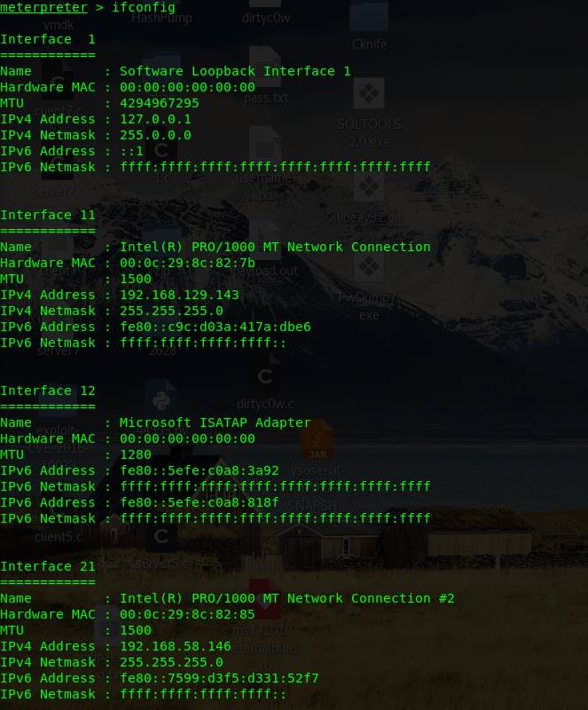Select the IPv4 address 192.168.129.143
The image size is (588, 710).
click(x=179, y=295)
